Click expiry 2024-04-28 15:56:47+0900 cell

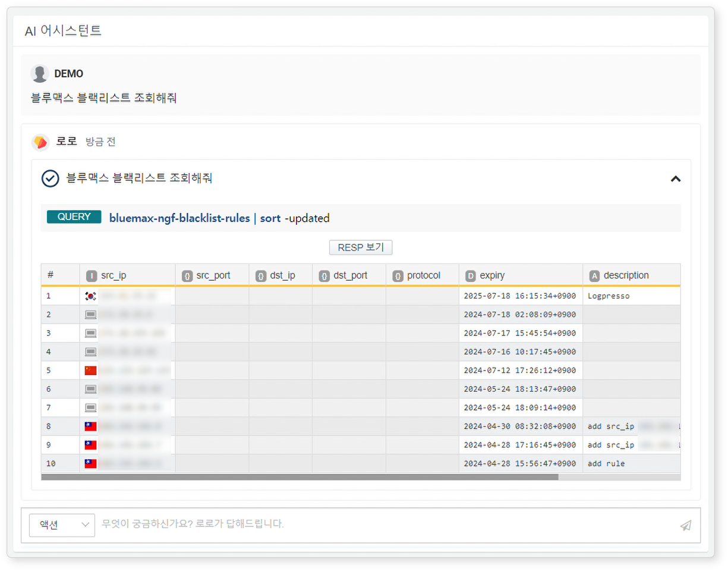(x=521, y=463)
